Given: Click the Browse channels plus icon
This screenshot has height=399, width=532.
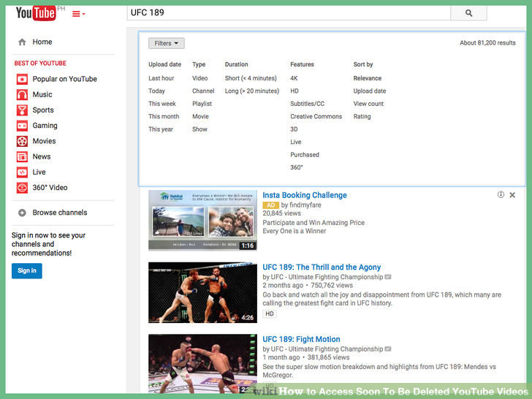Looking at the screenshot, I should (22, 213).
